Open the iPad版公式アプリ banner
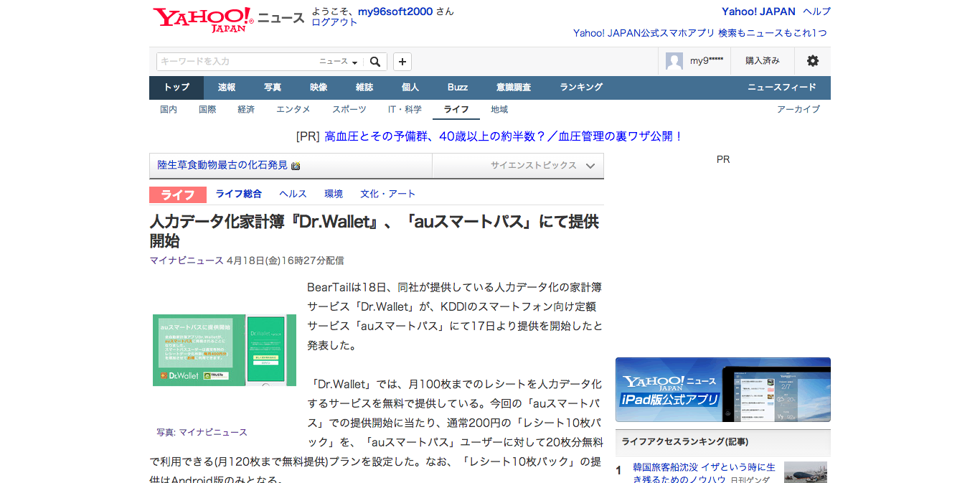Screen dimensions: 980x483 722,390
